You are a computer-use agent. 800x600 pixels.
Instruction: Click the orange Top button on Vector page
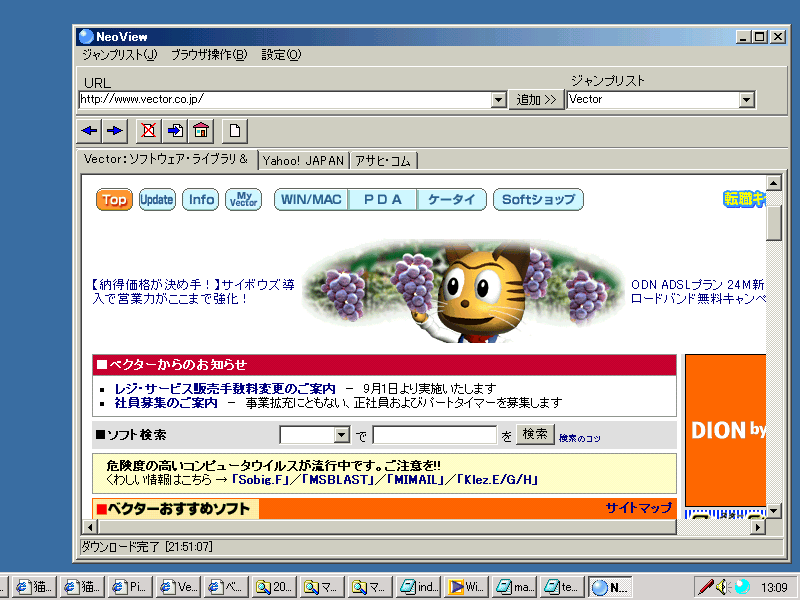114,199
